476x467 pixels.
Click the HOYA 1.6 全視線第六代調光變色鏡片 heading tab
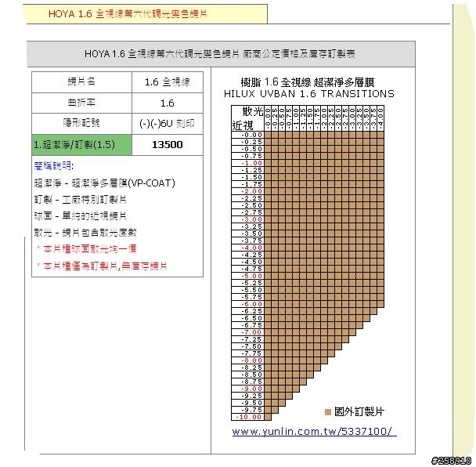(x=146, y=14)
